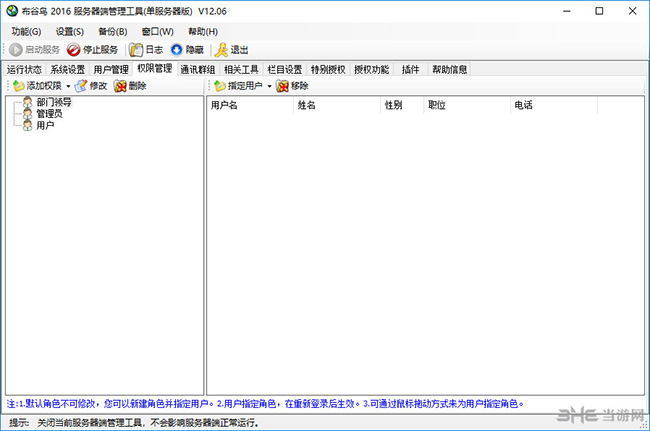Viewport: 650px width, 431px height.
Task: Click the 日志 toolbar button label
Action: 154,50
